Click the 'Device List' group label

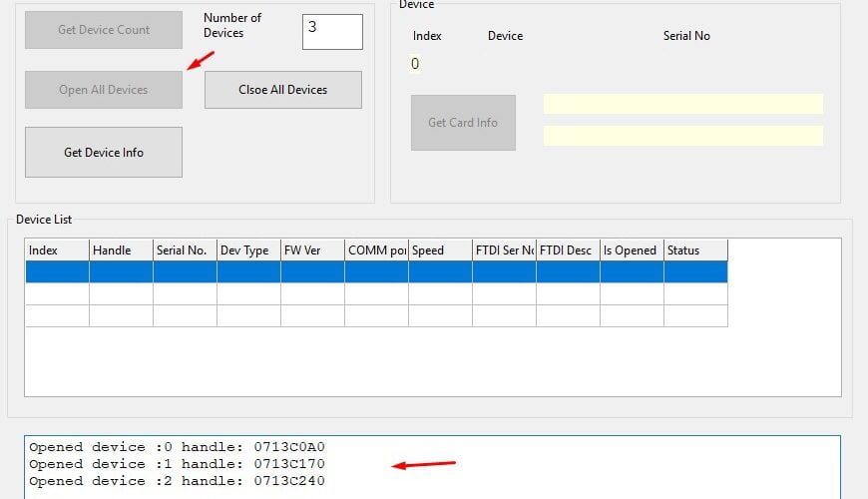coord(44,220)
